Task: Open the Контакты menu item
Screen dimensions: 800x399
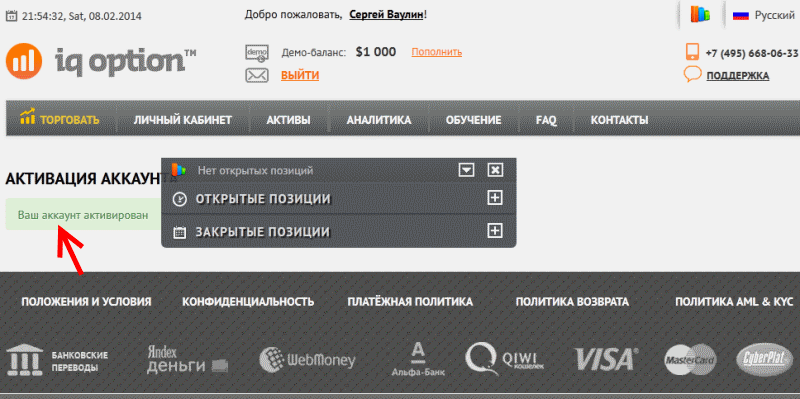Action: (x=619, y=120)
